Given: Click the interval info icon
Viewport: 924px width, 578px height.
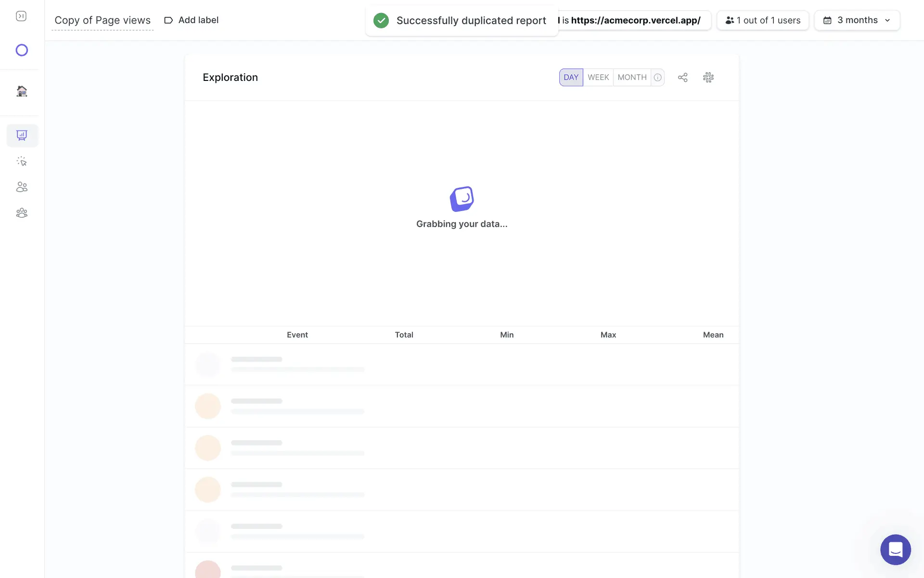Looking at the screenshot, I should pos(657,78).
